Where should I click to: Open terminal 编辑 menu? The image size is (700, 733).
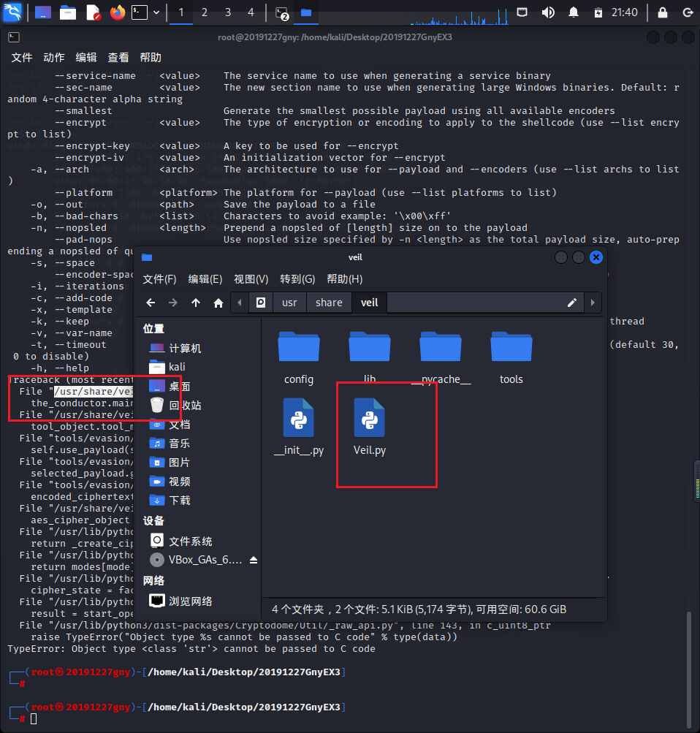click(x=86, y=58)
